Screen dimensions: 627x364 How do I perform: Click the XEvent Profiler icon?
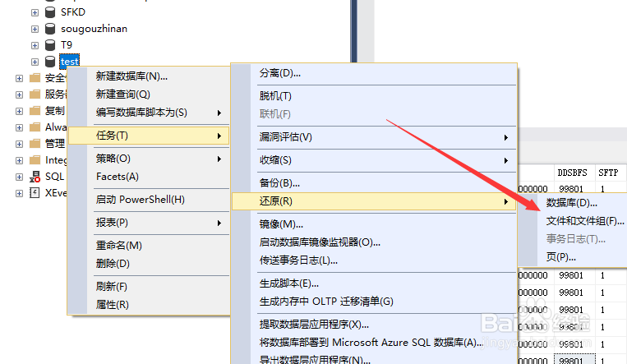click(x=35, y=193)
